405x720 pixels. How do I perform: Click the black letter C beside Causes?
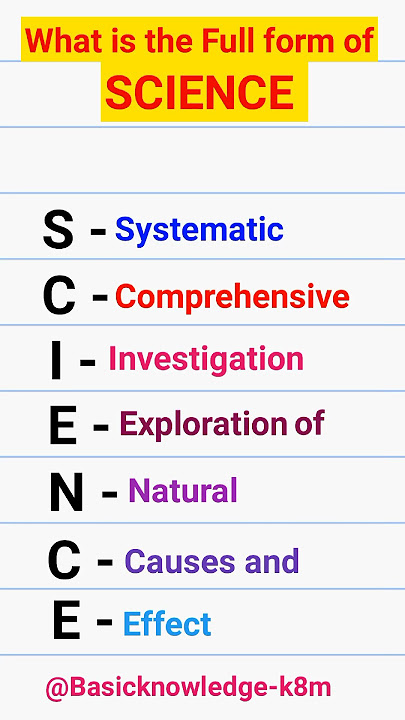64,560
